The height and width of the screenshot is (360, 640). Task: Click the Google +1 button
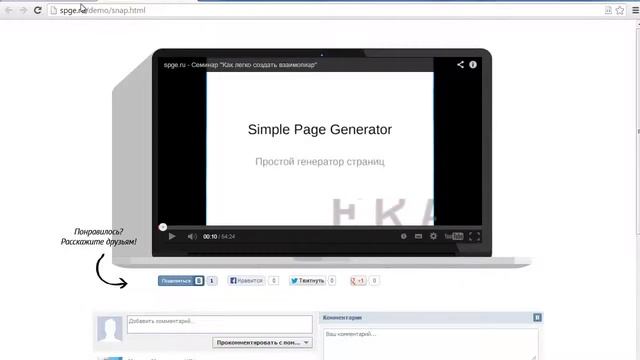tap(358, 281)
